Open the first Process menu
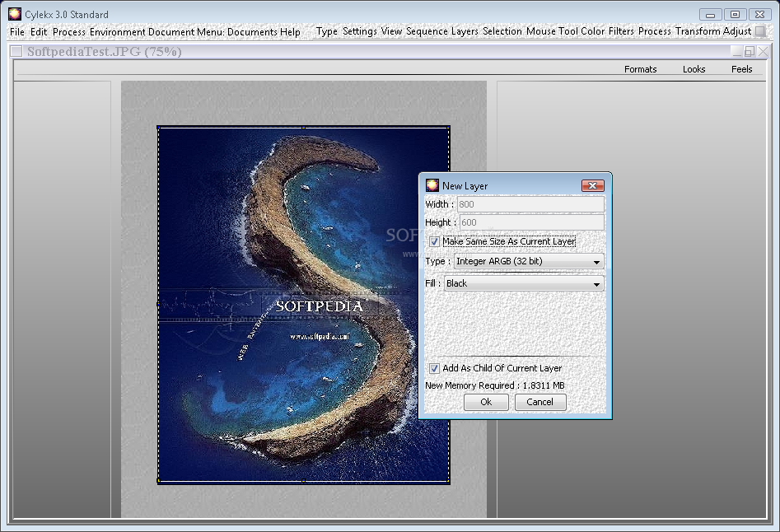This screenshot has height=532, width=780. 68,32
